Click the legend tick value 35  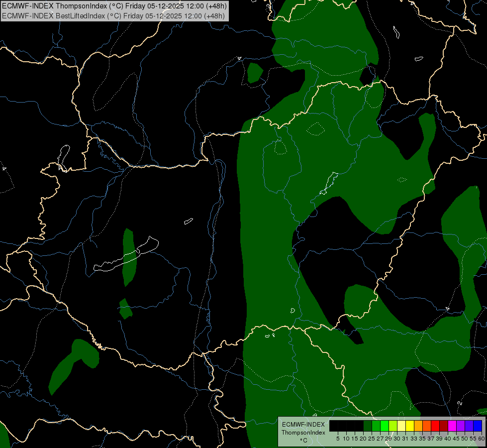(x=422, y=439)
